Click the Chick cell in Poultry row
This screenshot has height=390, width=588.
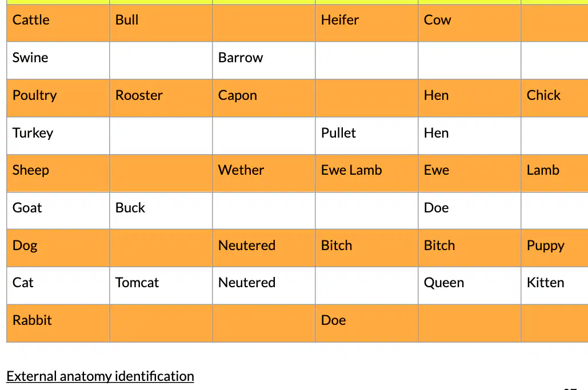(554, 98)
